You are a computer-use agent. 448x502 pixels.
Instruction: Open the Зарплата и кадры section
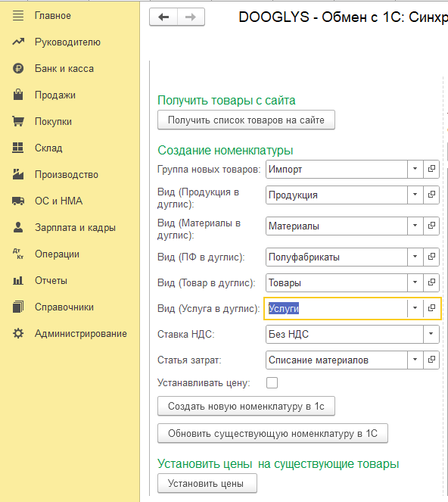[x=75, y=228]
